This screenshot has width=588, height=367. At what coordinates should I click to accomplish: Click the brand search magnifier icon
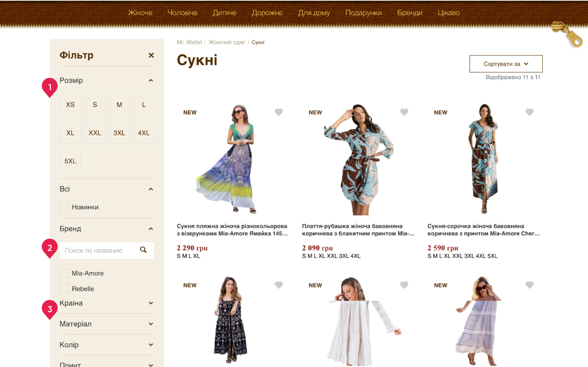(x=143, y=250)
